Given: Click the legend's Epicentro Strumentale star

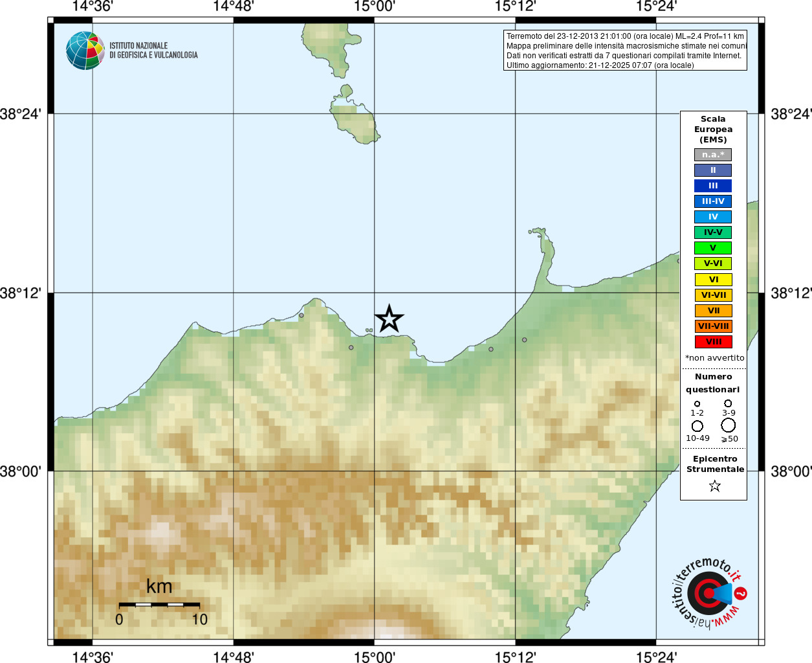Looking at the screenshot, I should (714, 486).
